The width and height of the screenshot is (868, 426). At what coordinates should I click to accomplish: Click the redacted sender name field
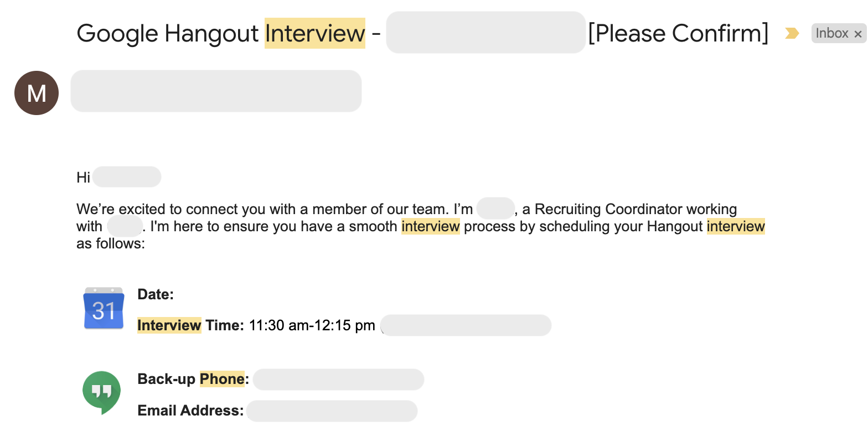[216, 91]
